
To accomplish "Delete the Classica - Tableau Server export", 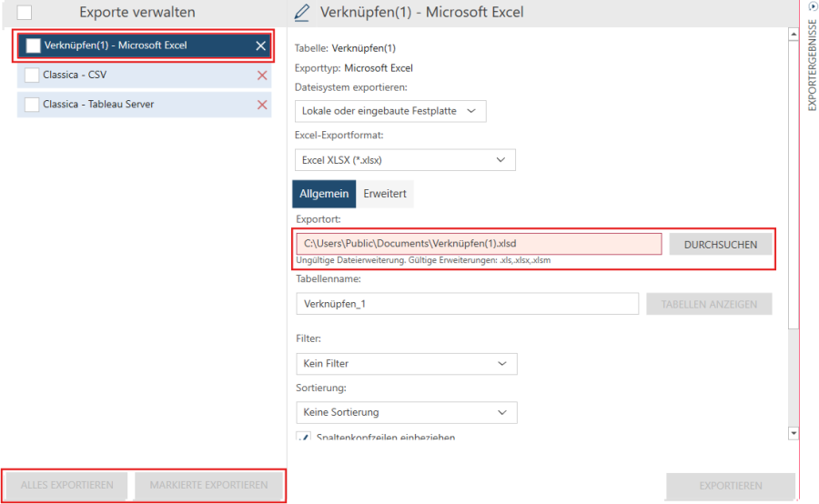I will click(262, 105).
